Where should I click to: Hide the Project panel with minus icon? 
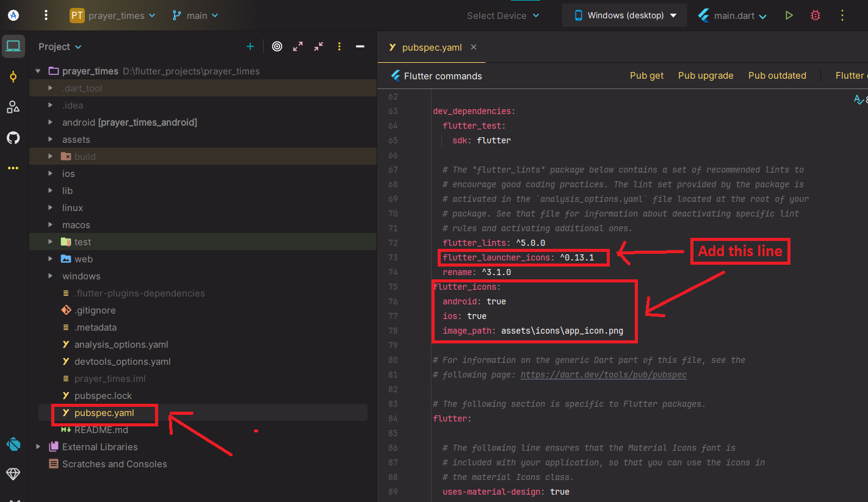tap(360, 46)
